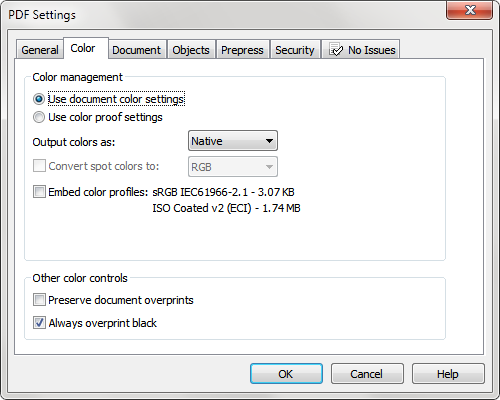Select Use document color settings radio
This screenshot has width=500, height=400.
(39, 99)
